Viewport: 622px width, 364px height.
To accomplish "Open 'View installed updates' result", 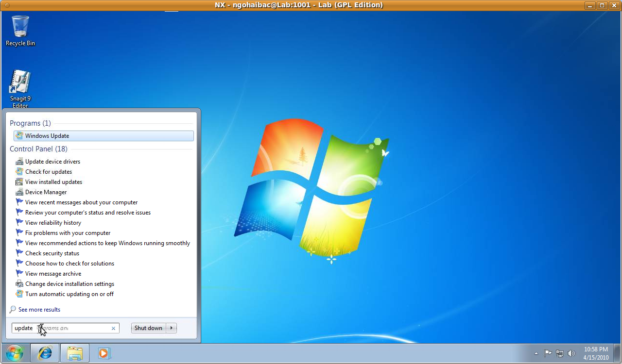I will 53,182.
